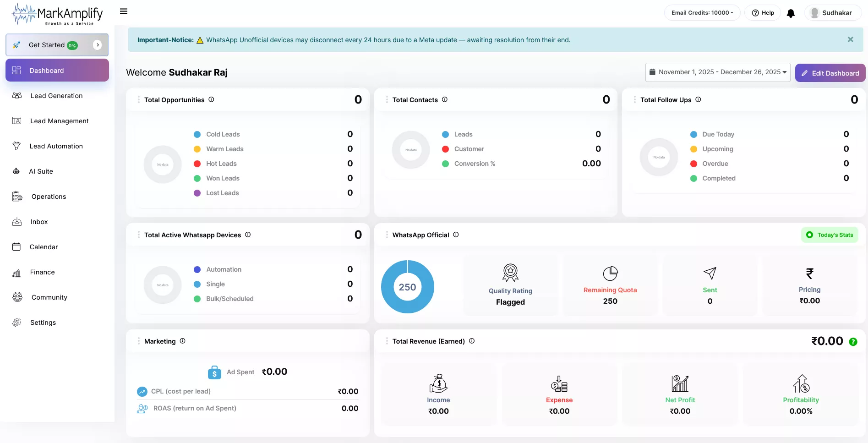Click the blue 250 quota donut chart
The width and height of the screenshot is (868, 443).
point(407,287)
